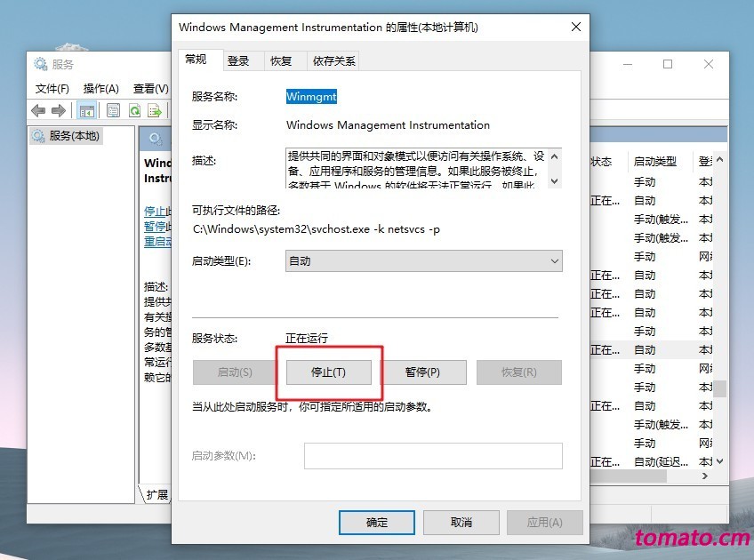
Task: Click the 取消 button
Action: pyautogui.click(x=461, y=522)
